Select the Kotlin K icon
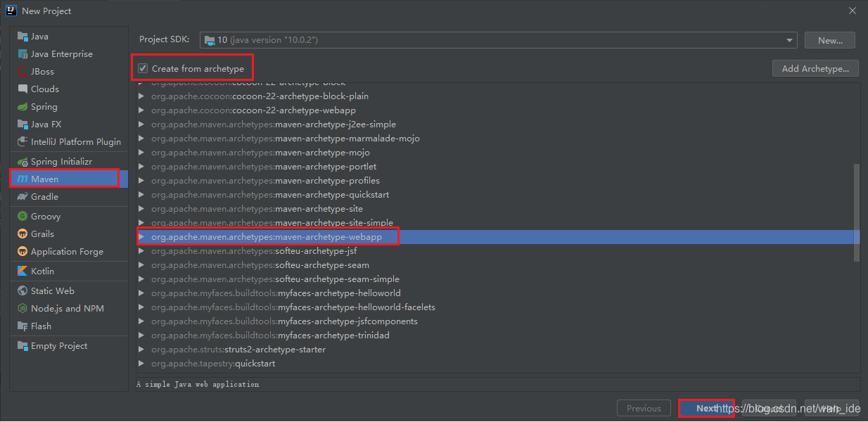 point(23,271)
